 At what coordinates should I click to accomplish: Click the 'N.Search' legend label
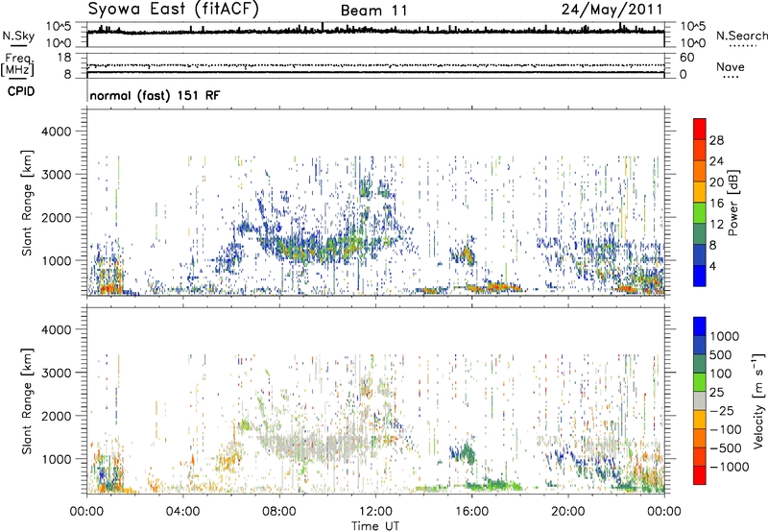click(x=741, y=36)
